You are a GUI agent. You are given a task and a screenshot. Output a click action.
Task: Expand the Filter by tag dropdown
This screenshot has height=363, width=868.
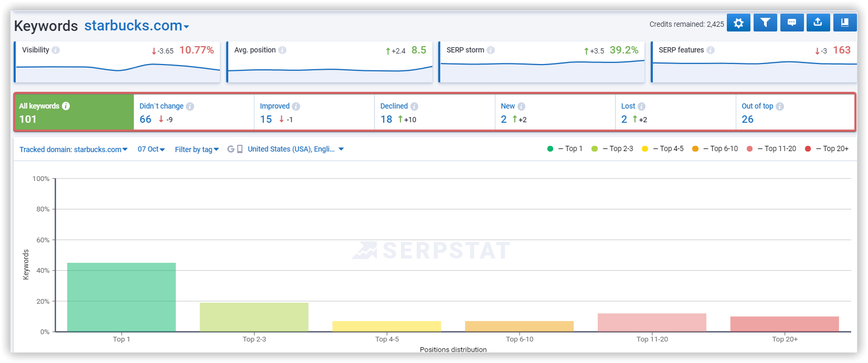[x=197, y=150]
